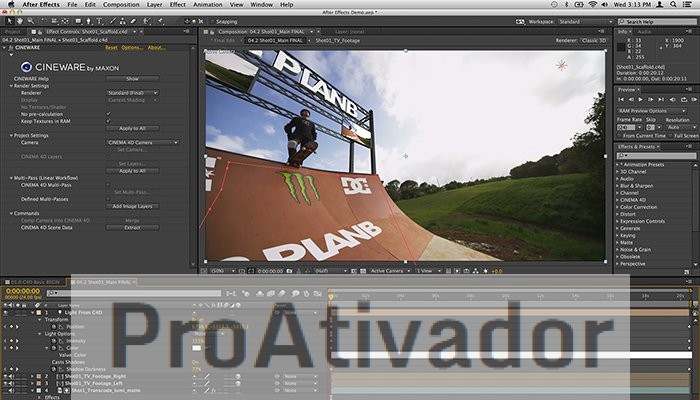
Task: Click the Reset link for CINEWARE
Action: tap(111, 48)
